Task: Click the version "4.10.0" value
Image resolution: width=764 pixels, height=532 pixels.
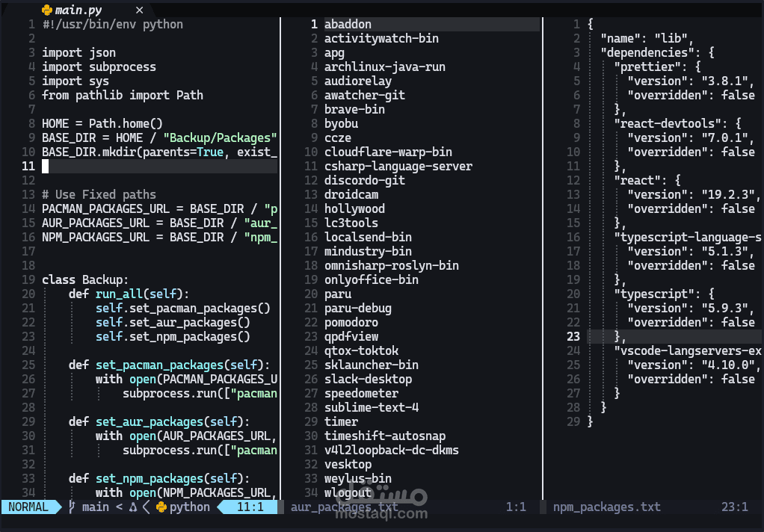Action: tap(728, 365)
